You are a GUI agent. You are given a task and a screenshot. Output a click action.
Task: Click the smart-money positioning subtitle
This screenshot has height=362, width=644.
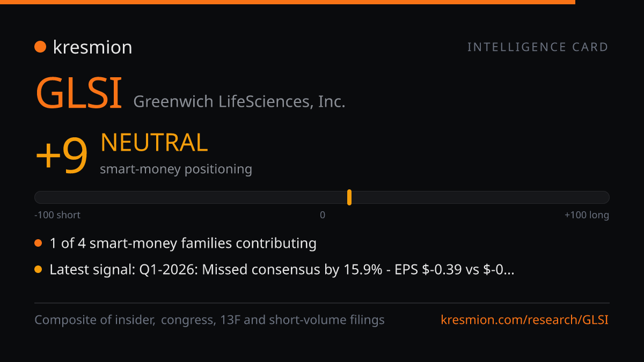(x=176, y=169)
